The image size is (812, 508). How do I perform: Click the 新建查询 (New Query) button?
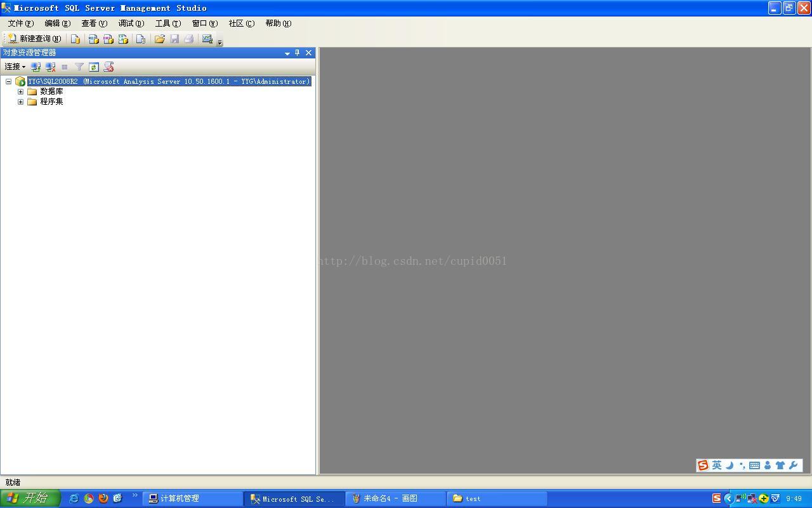(34, 39)
